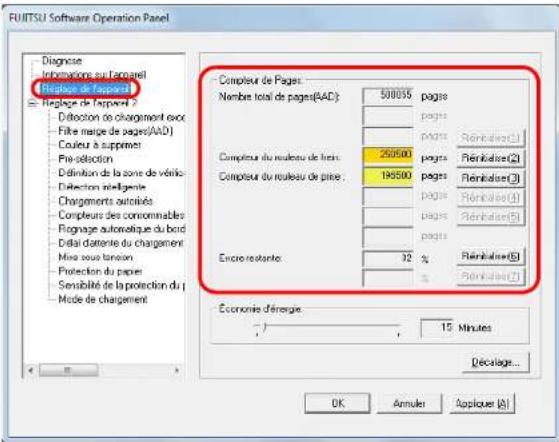The image size is (559, 442).
Task: Open Informations sur l'appareil tree entry
Action: [94, 74]
